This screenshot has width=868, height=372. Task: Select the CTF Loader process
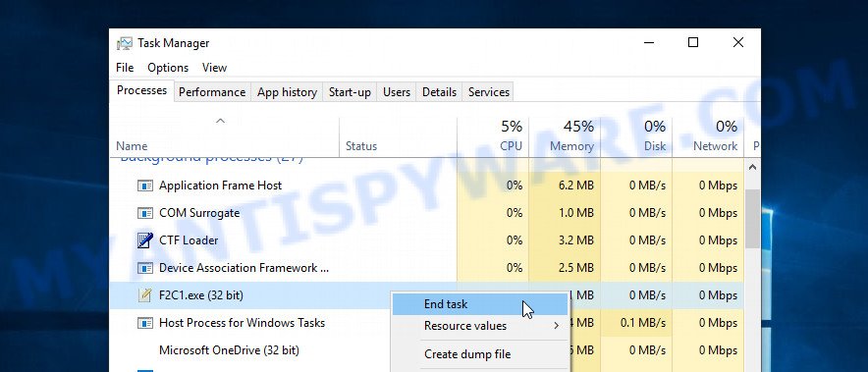tap(427, 240)
